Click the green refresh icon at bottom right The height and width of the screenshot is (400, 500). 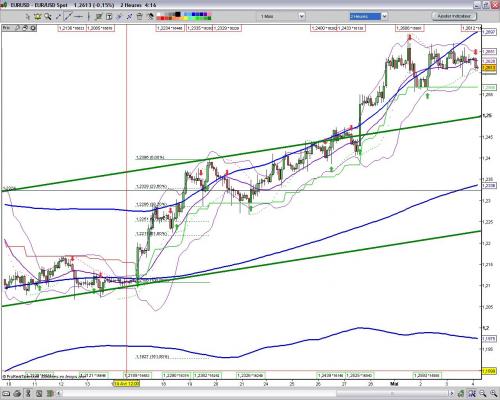(x=461, y=394)
